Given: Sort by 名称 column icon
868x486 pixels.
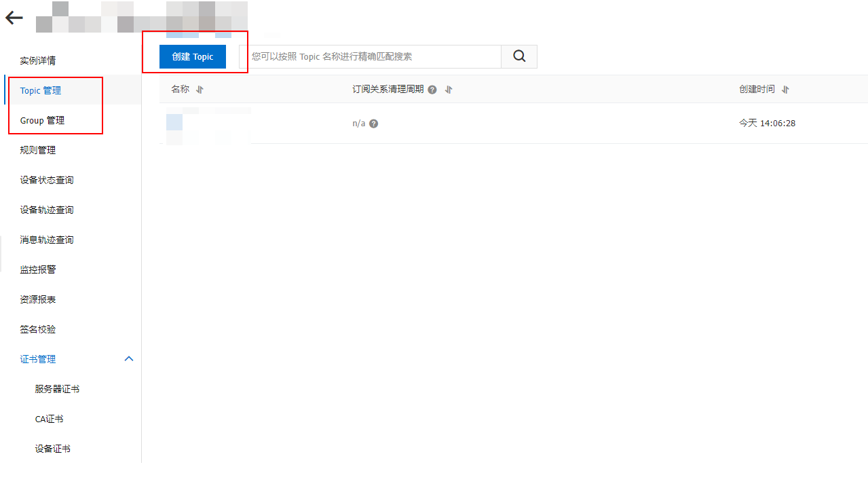Looking at the screenshot, I should tap(200, 90).
